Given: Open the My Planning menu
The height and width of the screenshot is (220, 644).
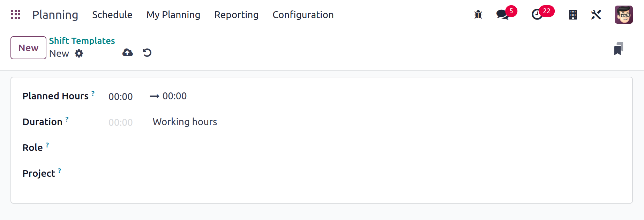Looking at the screenshot, I should 173,15.
